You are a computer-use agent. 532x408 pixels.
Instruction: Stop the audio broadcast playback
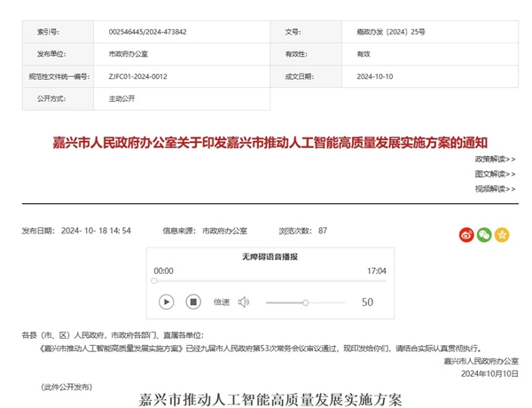(193, 302)
